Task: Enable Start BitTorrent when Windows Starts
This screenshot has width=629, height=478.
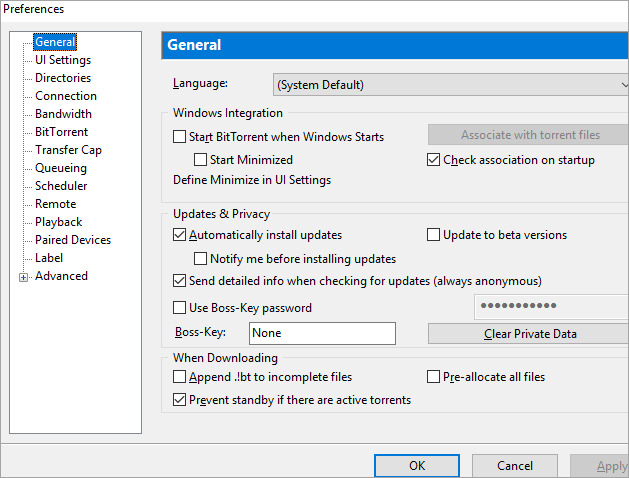Action: [x=180, y=137]
